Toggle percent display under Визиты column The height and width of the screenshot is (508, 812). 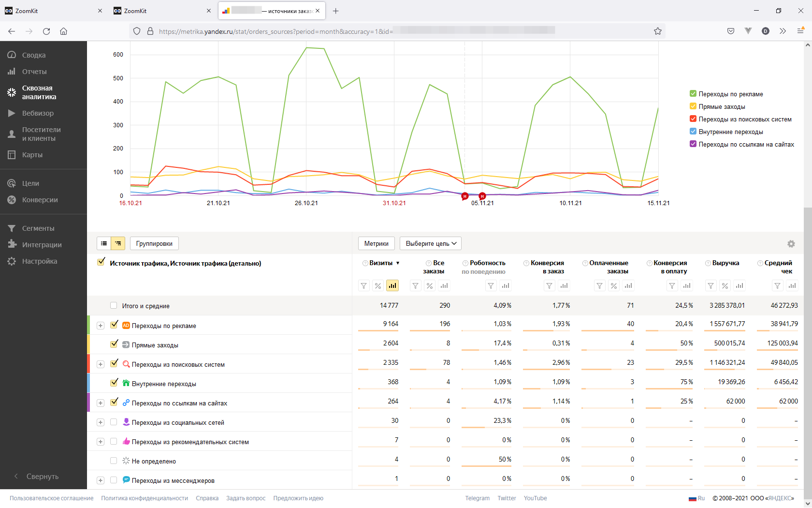point(378,286)
